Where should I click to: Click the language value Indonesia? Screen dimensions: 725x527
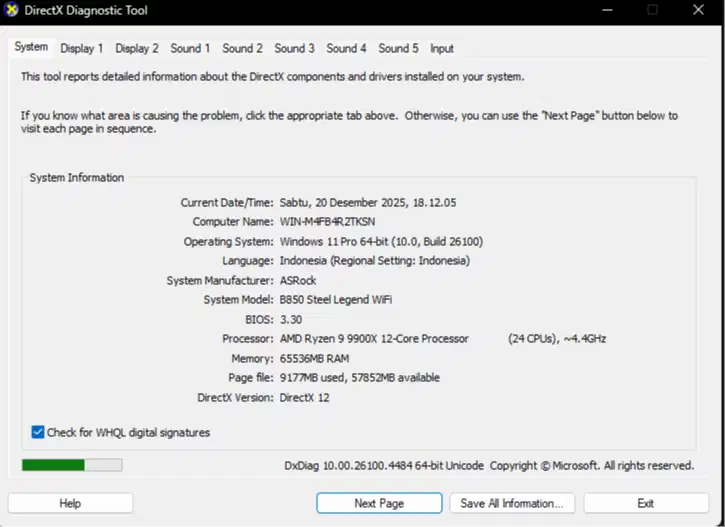[375, 261]
